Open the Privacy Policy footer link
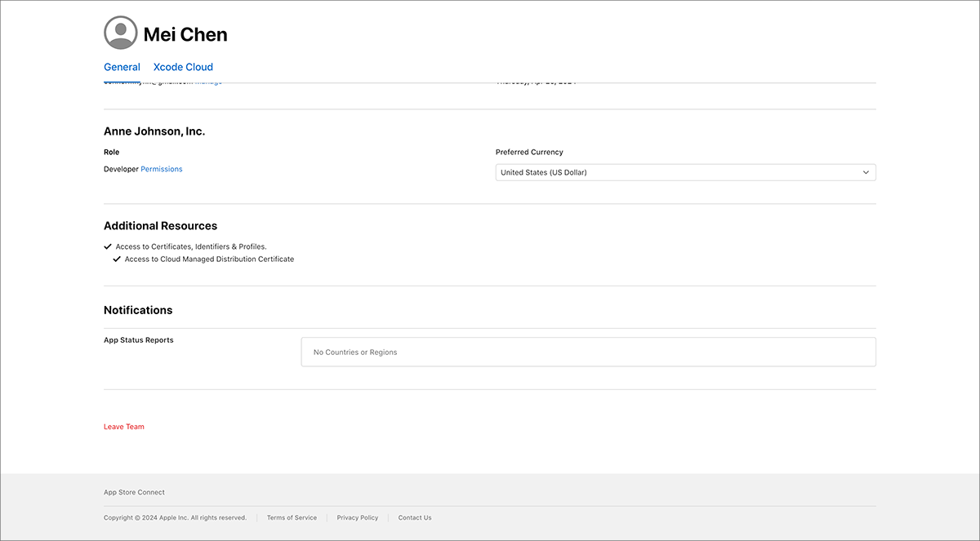This screenshot has width=980, height=541. click(358, 517)
